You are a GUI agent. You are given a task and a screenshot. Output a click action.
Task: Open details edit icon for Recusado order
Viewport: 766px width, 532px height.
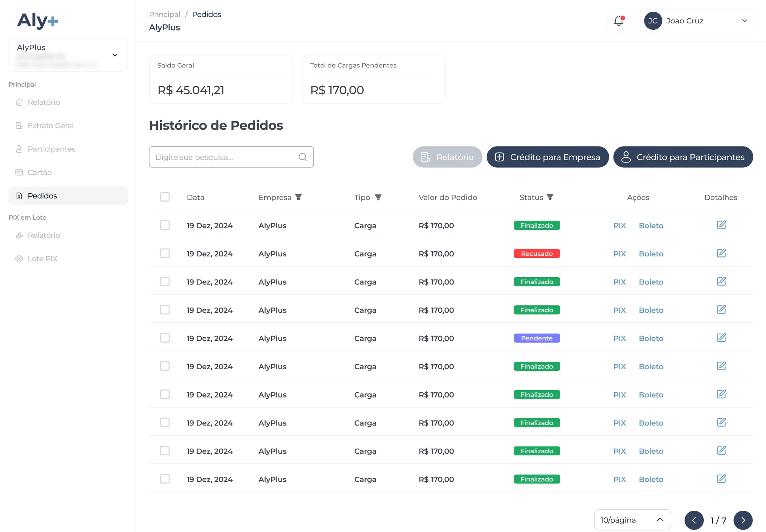pyautogui.click(x=721, y=253)
